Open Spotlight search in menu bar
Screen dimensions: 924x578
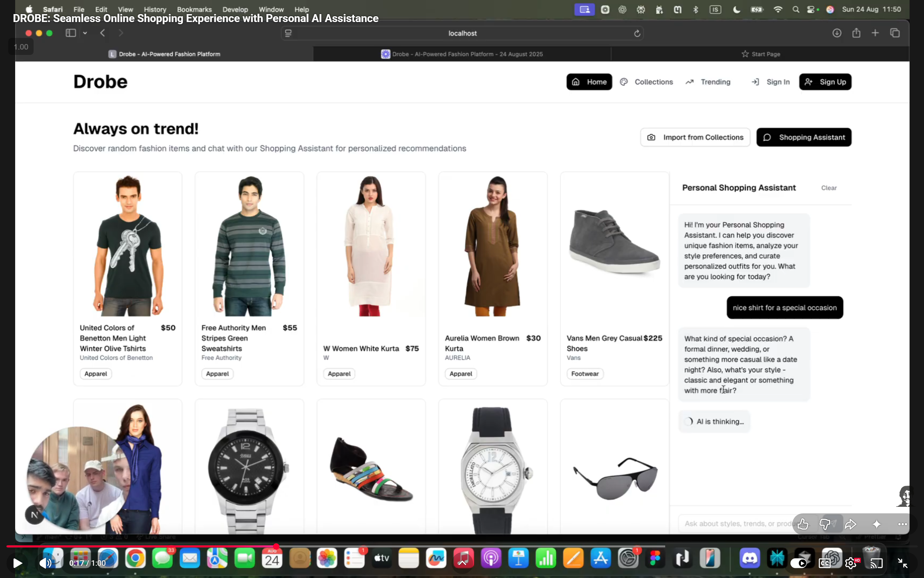[796, 9]
